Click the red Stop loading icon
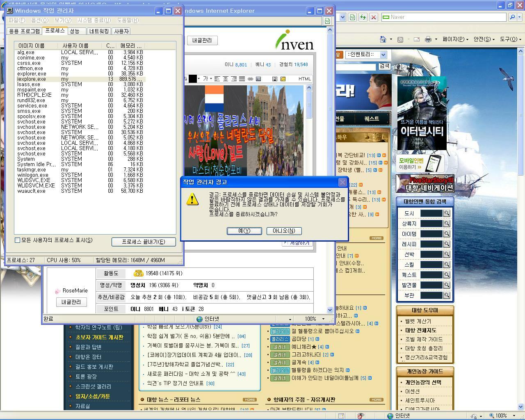Image resolution: width=525 pixels, height=420 pixels. tap(373, 17)
